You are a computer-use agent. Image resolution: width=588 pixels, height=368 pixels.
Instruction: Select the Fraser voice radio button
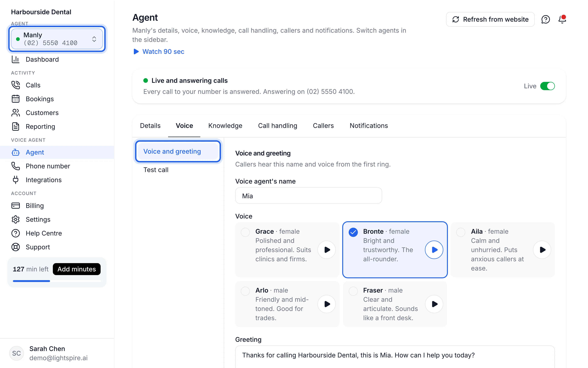point(353,291)
